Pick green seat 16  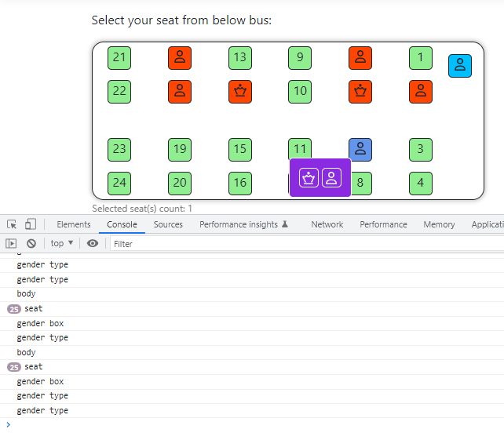(240, 184)
